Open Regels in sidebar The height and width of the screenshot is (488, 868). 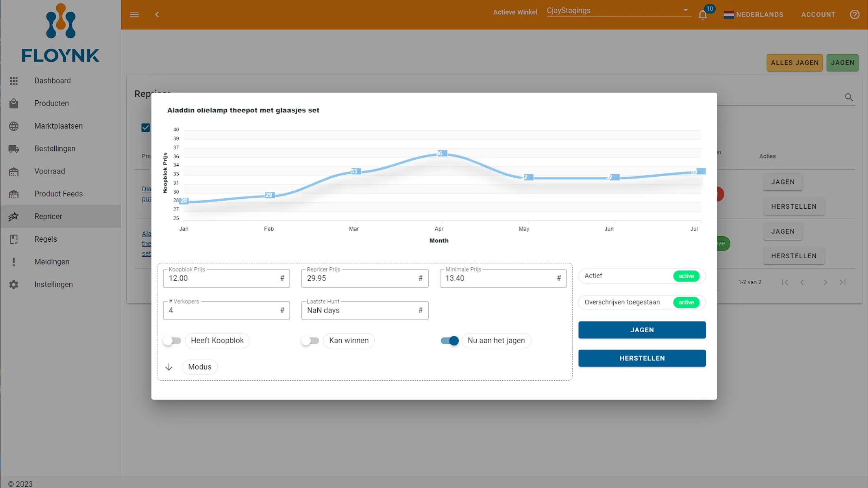coord(60,239)
